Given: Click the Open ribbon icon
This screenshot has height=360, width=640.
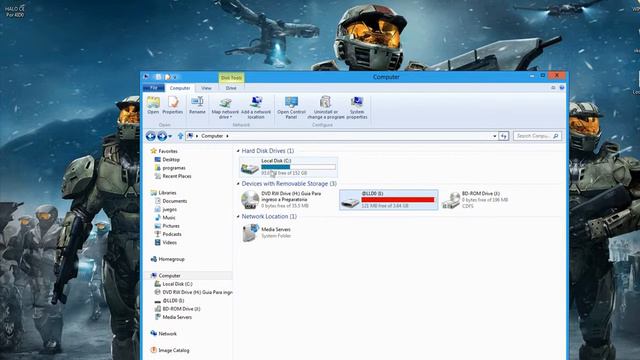Looking at the screenshot, I should 153,105.
